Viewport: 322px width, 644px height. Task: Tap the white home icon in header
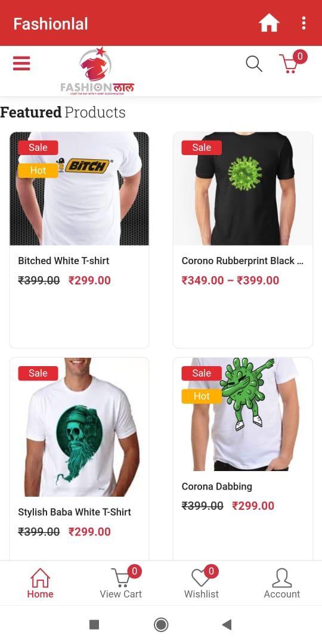coord(269,23)
